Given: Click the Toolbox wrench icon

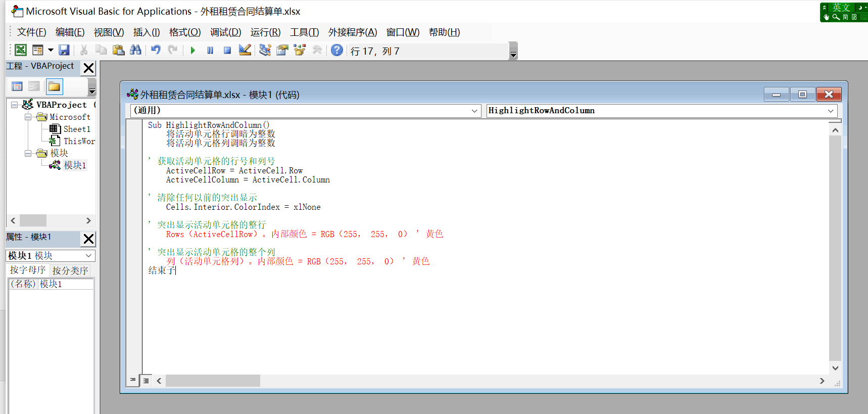Looking at the screenshot, I should pos(317,50).
